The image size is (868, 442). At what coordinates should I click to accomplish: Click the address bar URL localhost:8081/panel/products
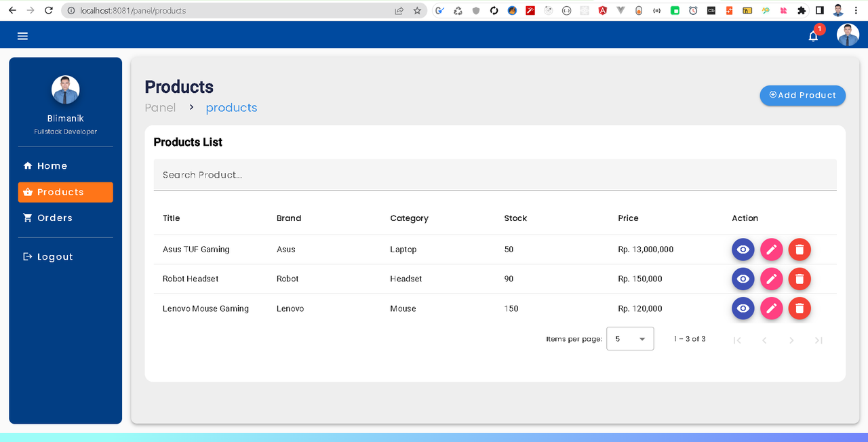click(133, 11)
